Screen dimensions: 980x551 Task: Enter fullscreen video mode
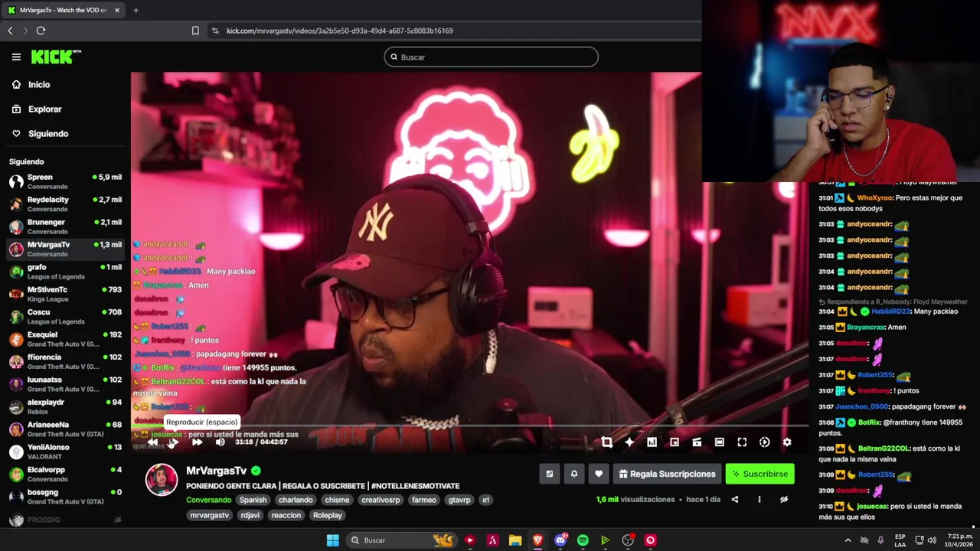click(742, 442)
